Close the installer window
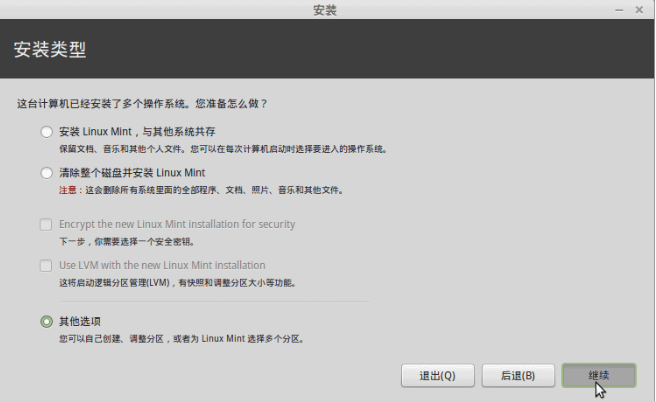656x401 pixels. point(639,10)
